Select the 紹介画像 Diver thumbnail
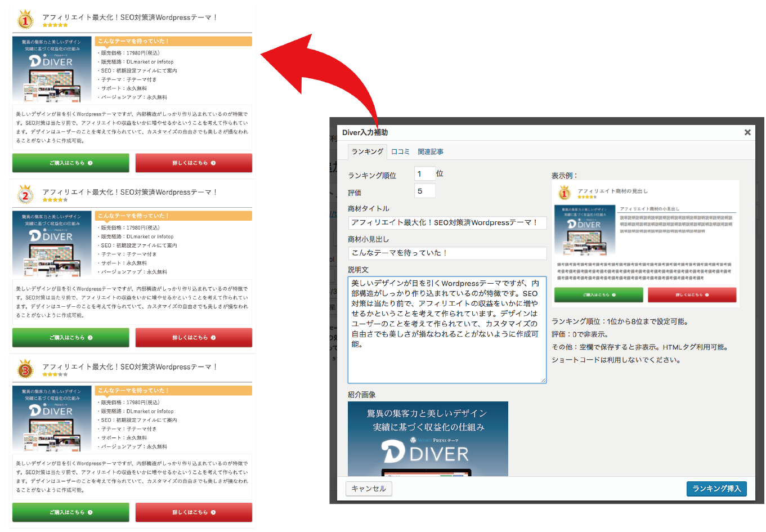Viewport: 766px width, 532px height. pyautogui.click(x=428, y=439)
